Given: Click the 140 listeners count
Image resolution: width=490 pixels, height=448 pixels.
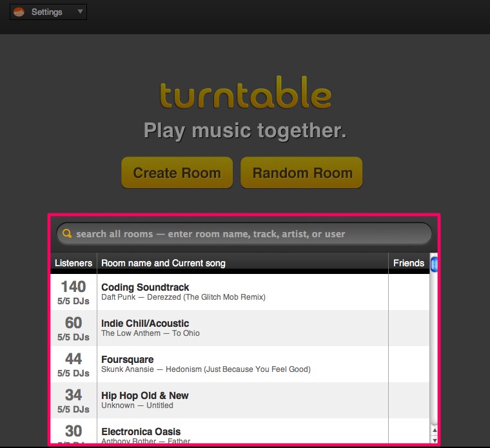Looking at the screenshot, I should click(x=73, y=286).
